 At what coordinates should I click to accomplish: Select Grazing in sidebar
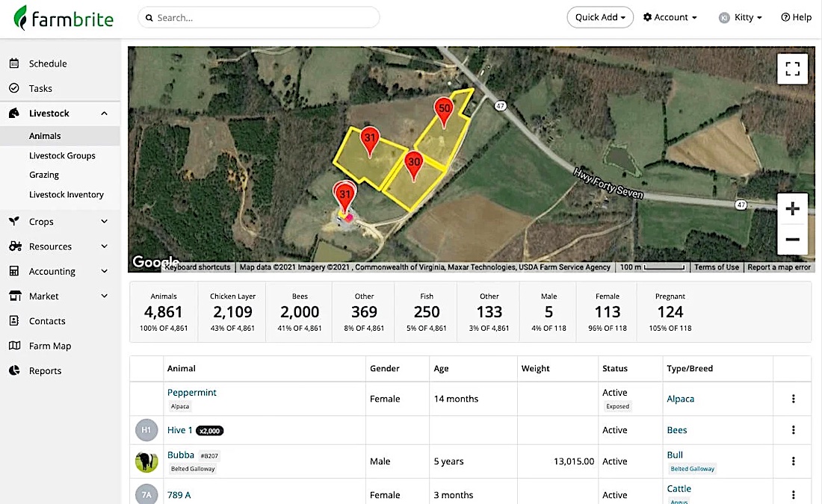coord(44,175)
